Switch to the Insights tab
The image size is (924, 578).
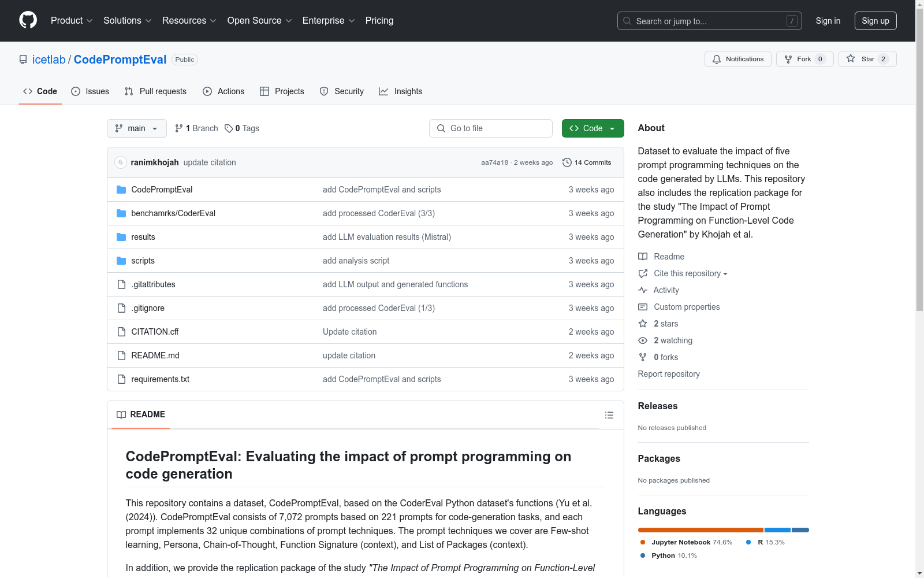[400, 91]
